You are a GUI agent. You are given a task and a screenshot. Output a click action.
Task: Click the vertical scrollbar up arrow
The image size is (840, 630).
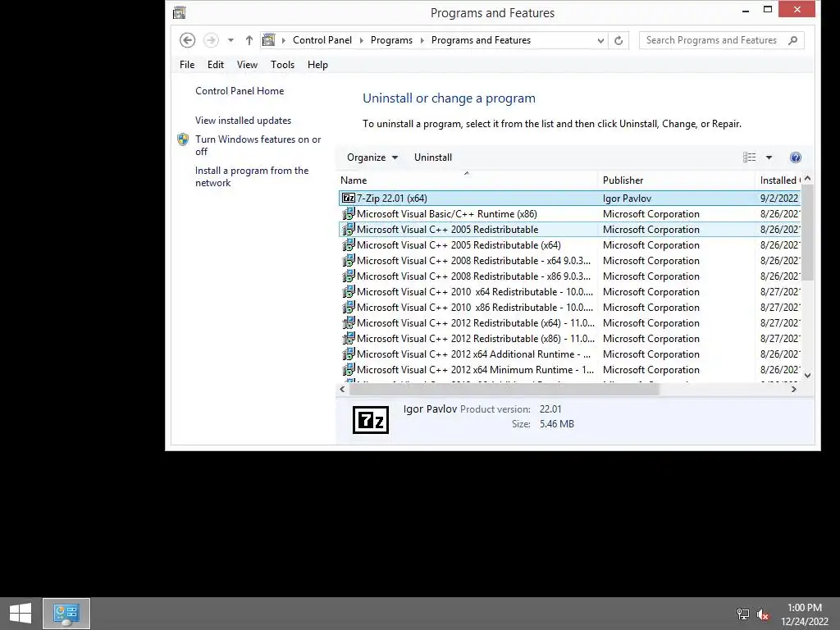point(807,178)
